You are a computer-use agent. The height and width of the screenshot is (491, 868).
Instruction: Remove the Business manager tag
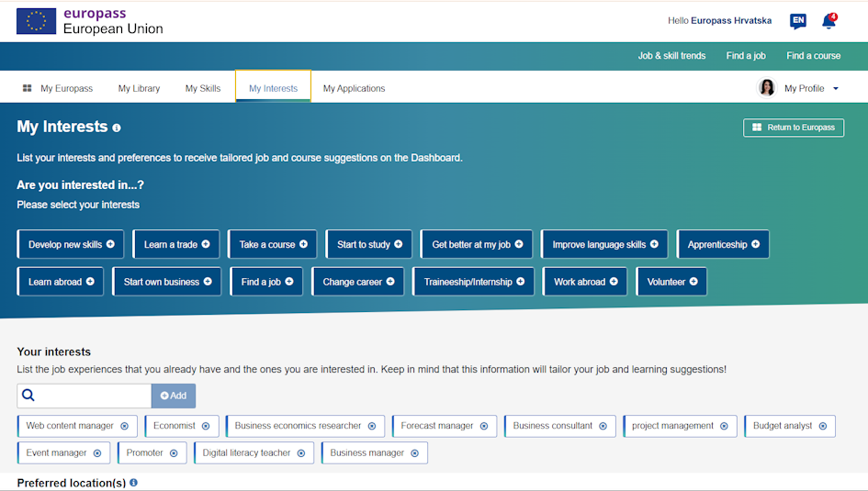tap(414, 453)
